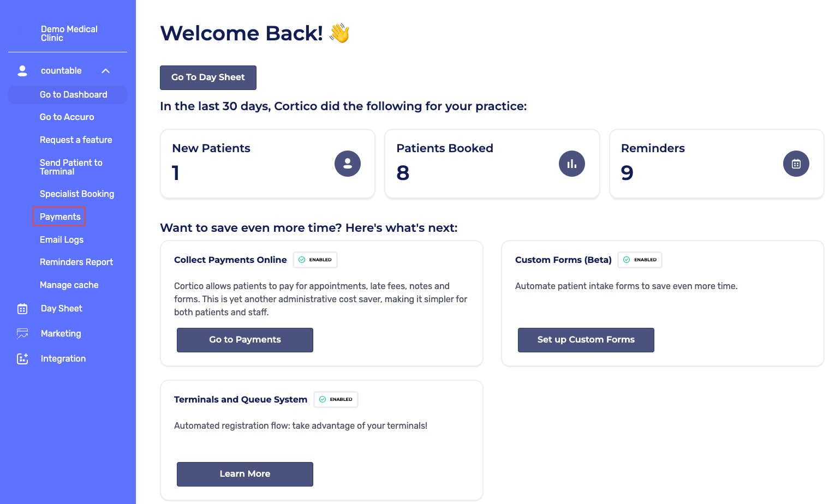Select Go to Accuro menu item
835x504 pixels.
(67, 117)
